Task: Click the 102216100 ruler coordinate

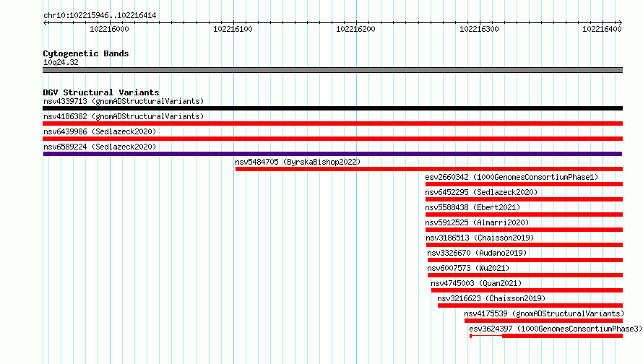Action: point(233,29)
